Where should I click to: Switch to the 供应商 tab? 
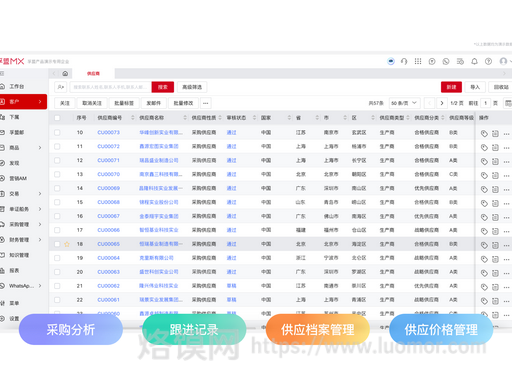tap(93, 73)
